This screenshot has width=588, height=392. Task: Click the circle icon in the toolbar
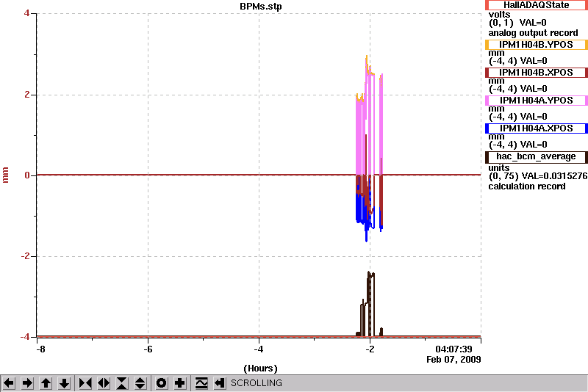161,383
